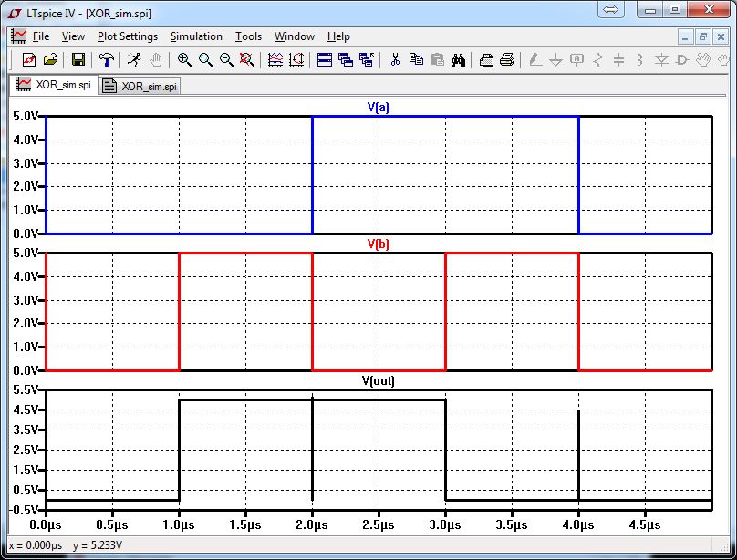The image size is (737, 560).
Task: Select the Inductor component tool
Action: point(639,59)
